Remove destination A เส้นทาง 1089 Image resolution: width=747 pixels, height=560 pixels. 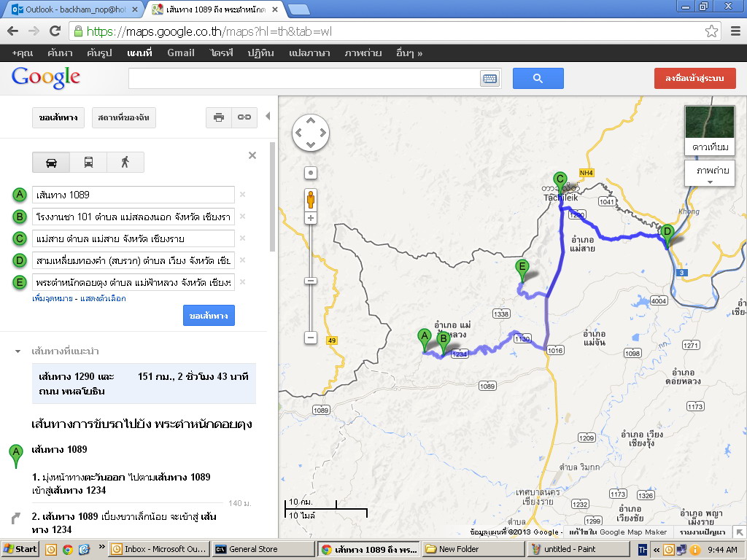point(242,194)
